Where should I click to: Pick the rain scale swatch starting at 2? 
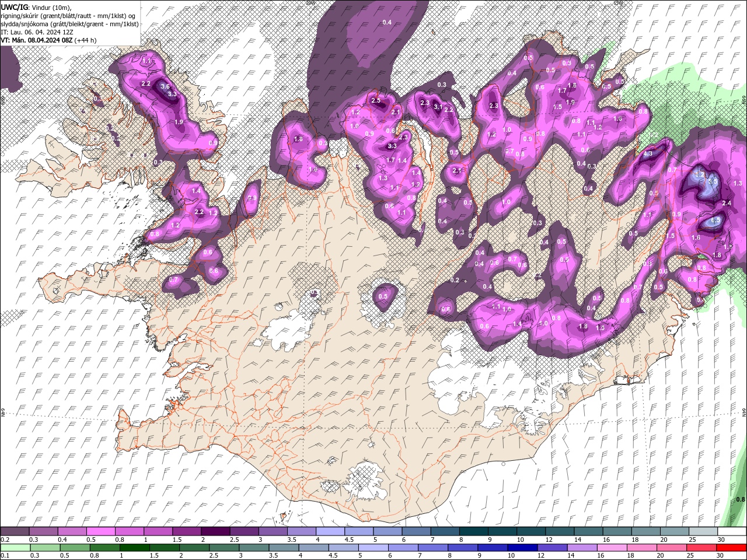(x=194, y=547)
